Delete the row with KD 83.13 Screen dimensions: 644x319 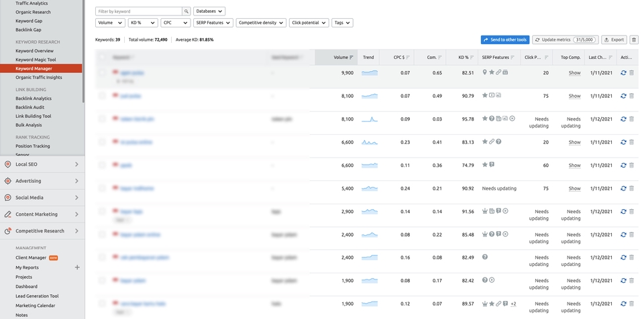point(632,142)
